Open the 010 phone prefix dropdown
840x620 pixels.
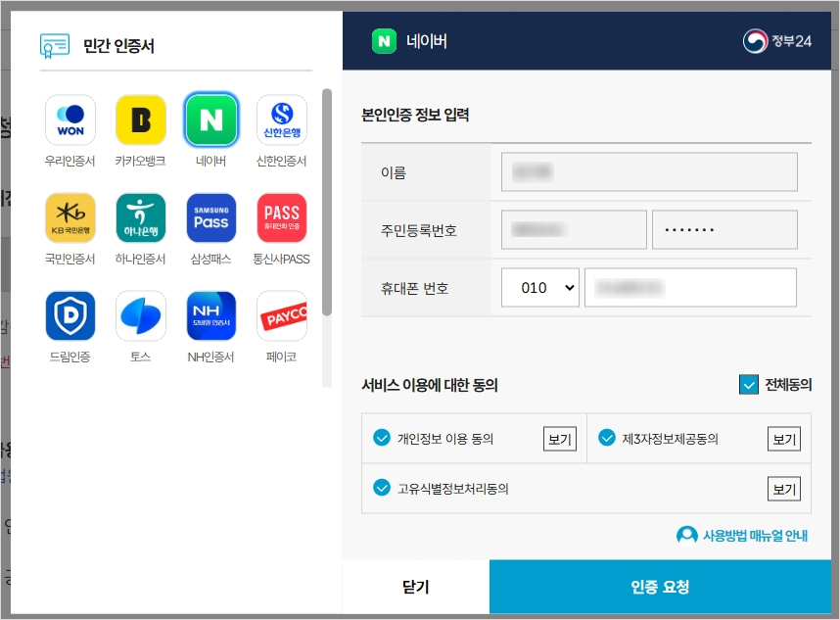(540, 288)
